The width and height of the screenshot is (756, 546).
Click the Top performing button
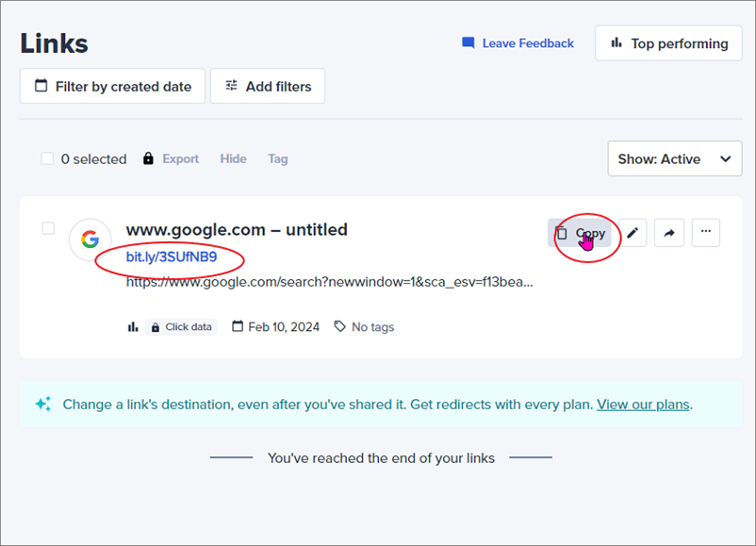668,44
